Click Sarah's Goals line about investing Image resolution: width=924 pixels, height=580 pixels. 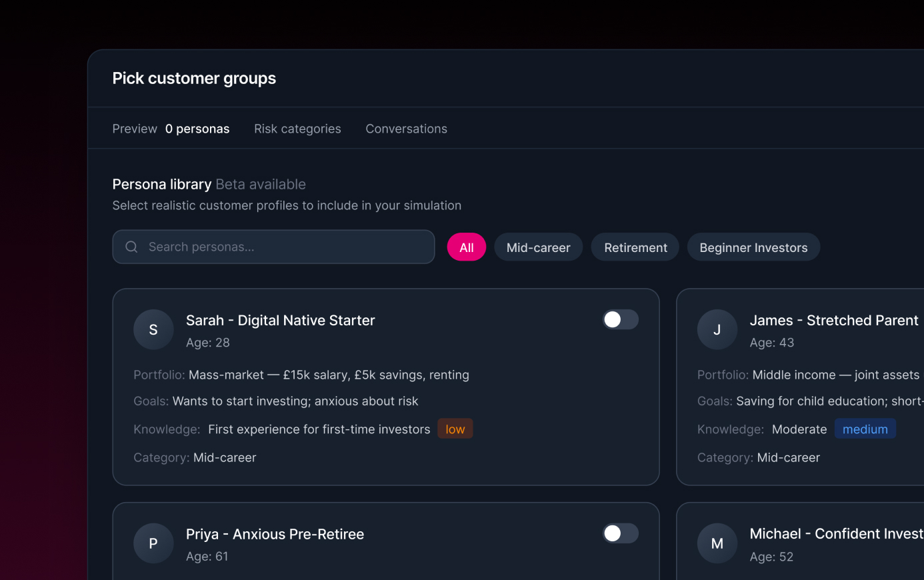(276, 401)
